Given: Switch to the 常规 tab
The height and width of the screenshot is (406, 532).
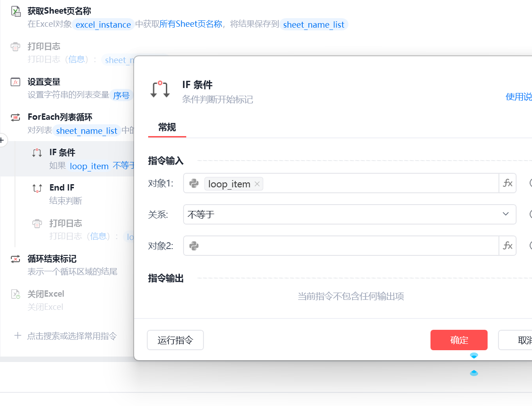Looking at the screenshot, I should [167, 127].
